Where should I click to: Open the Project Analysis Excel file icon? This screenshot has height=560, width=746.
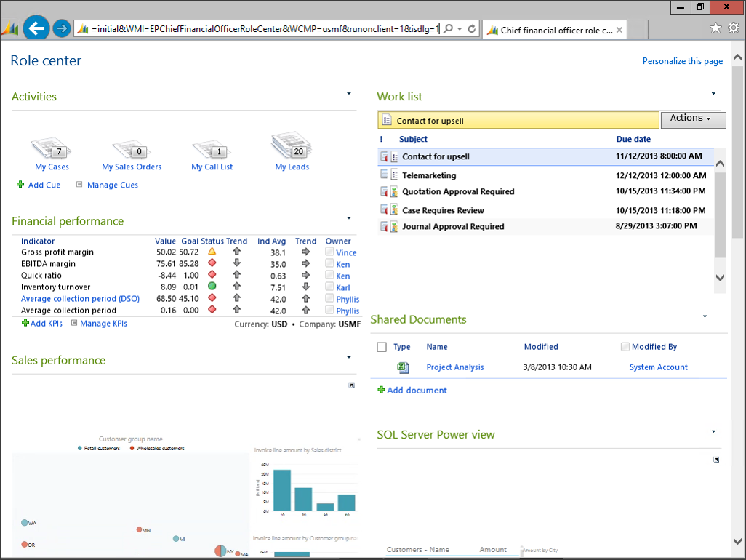[x=403, y=367]
